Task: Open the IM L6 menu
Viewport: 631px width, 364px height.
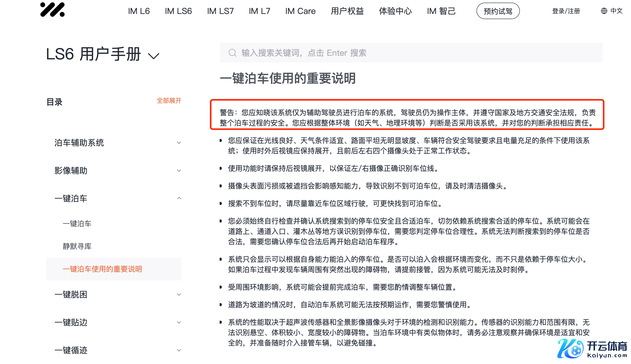Action: point(139,11)
